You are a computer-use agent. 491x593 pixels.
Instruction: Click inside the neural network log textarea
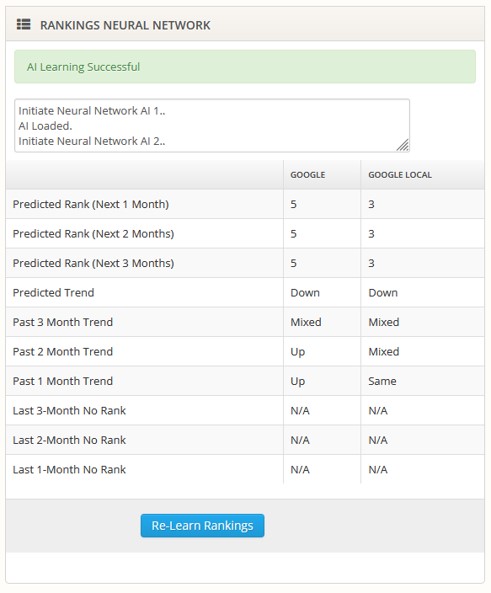point(212,126)
